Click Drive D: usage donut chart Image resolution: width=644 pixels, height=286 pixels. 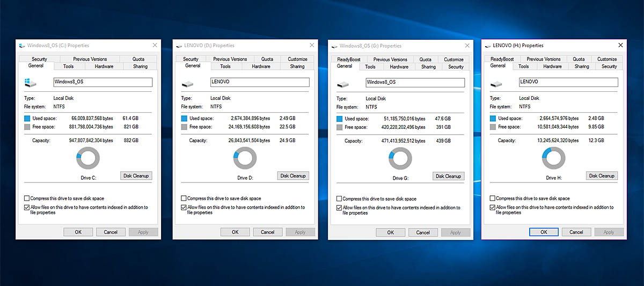(x=245, y=158)
